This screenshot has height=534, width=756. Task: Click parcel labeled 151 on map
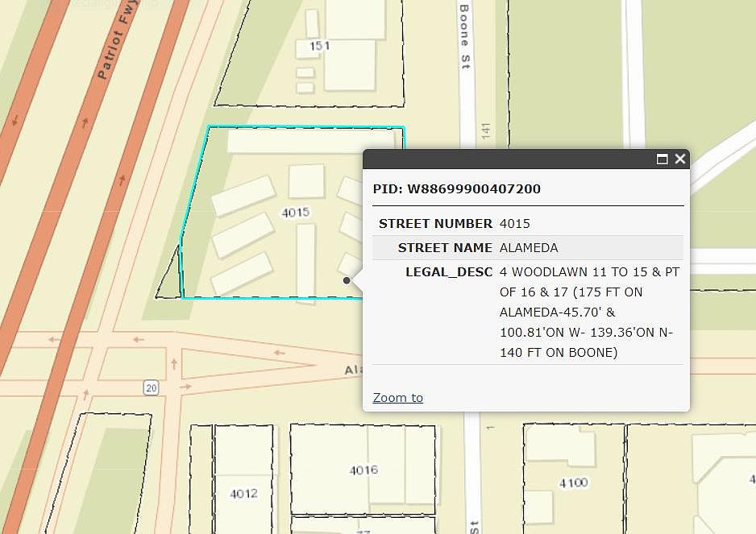pyautogui.click(x=319, y=46)
